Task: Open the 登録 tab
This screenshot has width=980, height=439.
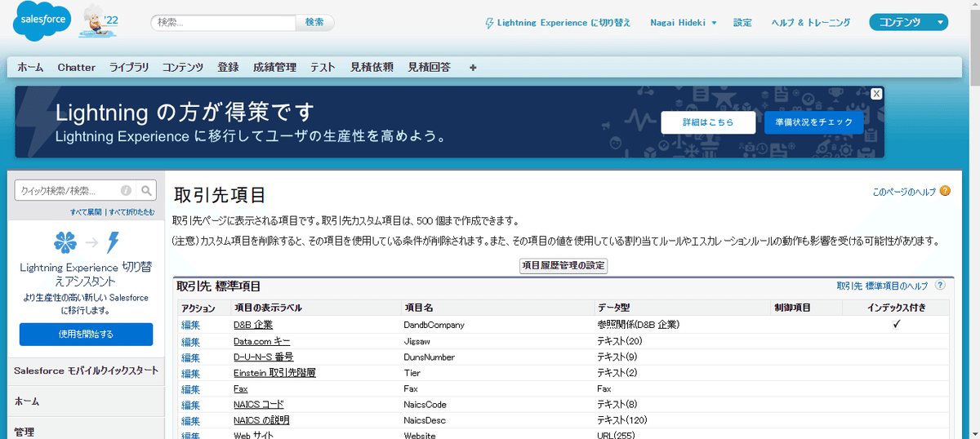Action: tap(229, 67)
